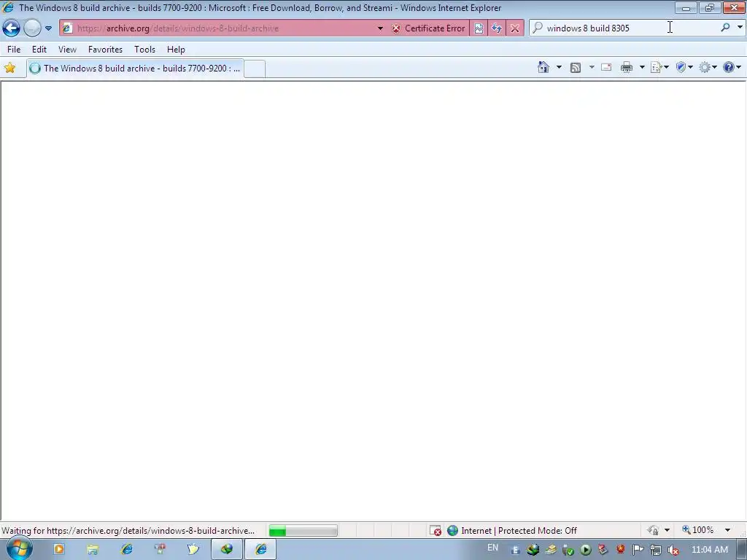Click the muted volume speaker tray icon

673,550
